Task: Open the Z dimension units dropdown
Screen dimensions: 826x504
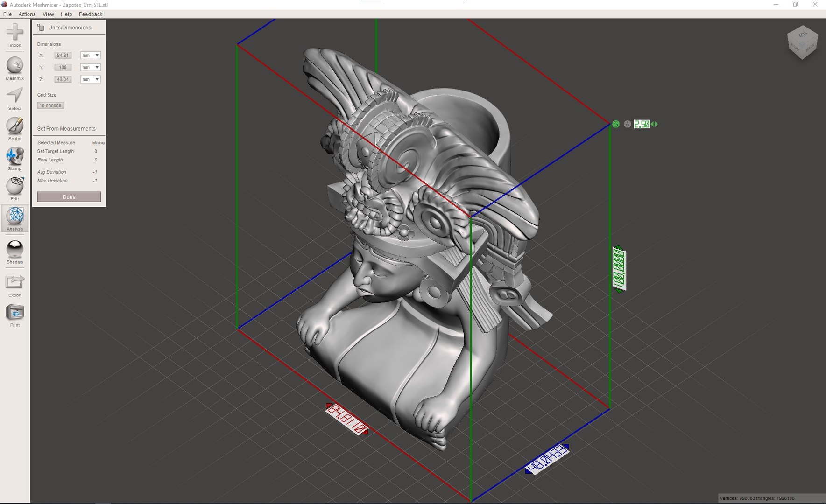Action: coord(91,80)
